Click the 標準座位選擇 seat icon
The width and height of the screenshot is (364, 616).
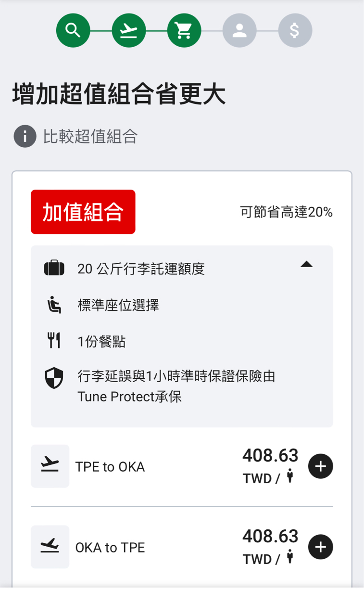click(x=54, y=305)
